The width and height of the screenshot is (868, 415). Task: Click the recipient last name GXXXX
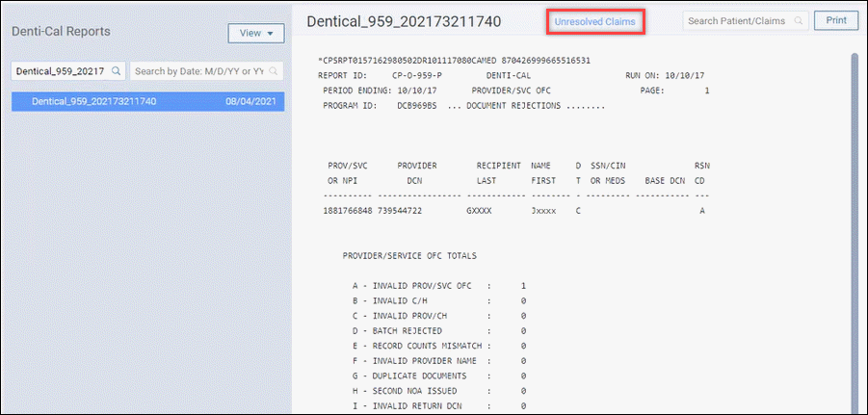479,211
